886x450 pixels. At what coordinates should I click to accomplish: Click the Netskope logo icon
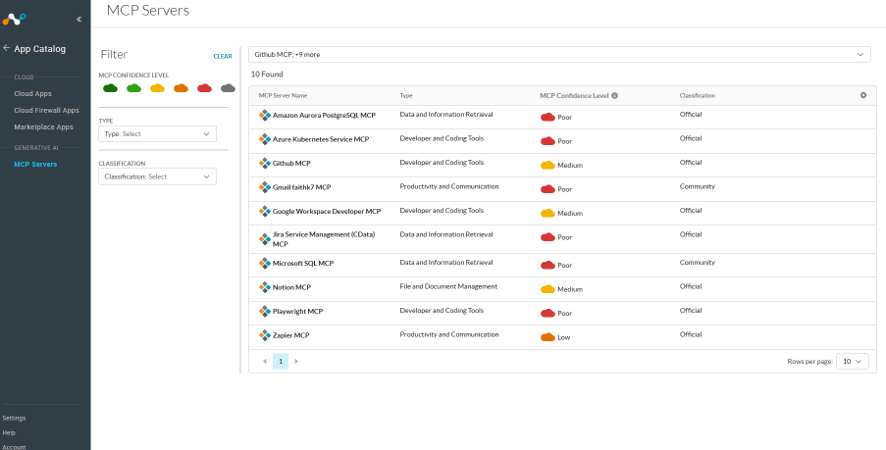coord(14,19)
